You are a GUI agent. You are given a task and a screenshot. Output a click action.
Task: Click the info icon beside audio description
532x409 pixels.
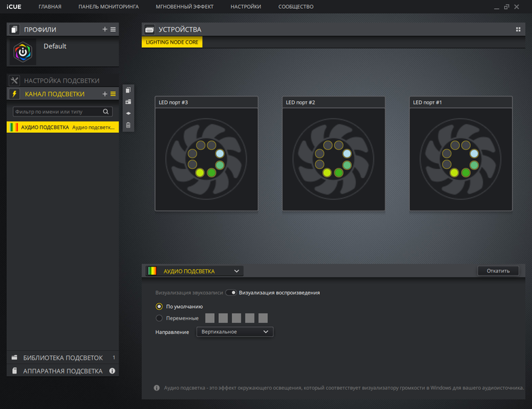point(156,388)
